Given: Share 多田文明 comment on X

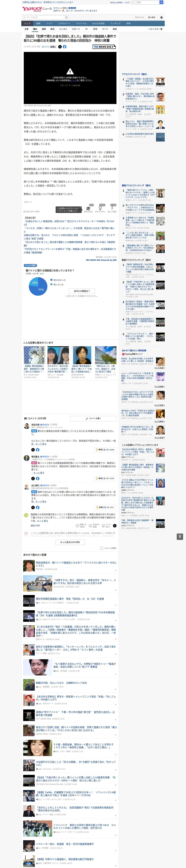Looking at the screenshot, I should coord(33,449).
